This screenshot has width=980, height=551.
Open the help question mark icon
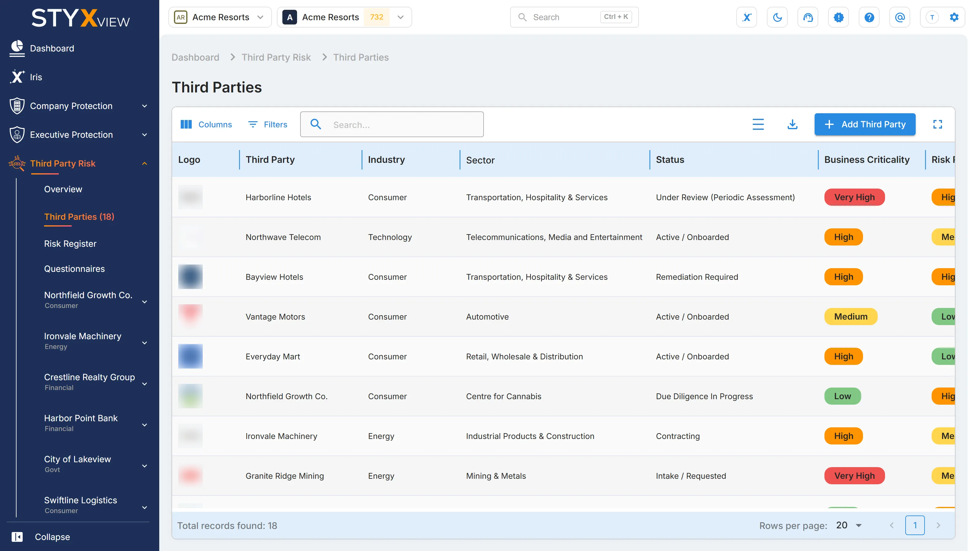click(x=869, y=17)
